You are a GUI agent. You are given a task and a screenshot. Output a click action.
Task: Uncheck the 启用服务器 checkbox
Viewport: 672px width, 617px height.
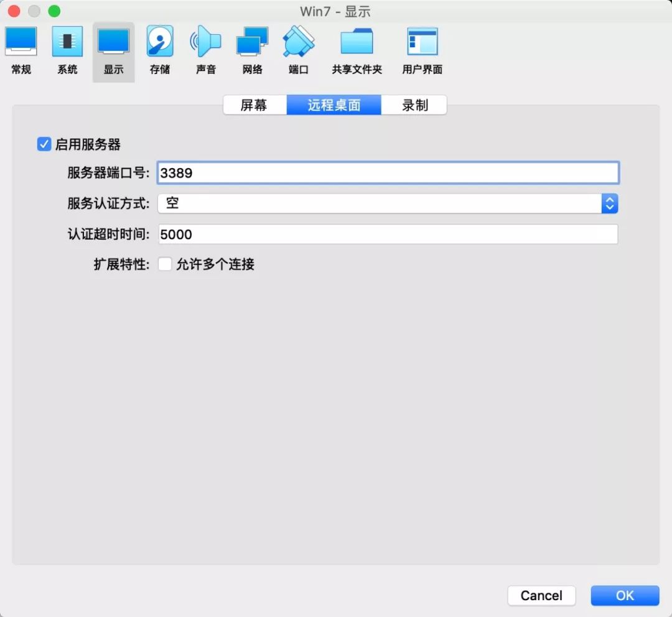point(44,144)
